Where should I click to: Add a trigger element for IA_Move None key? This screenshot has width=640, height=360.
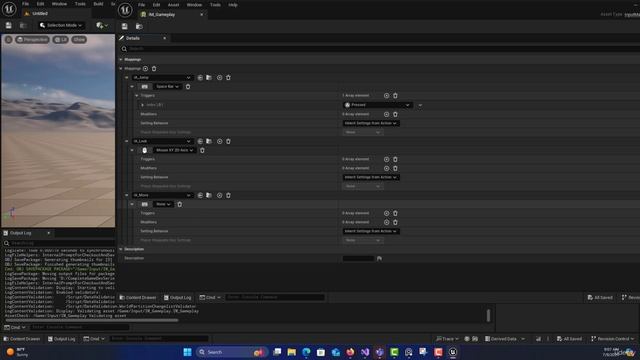click(386, 213)
